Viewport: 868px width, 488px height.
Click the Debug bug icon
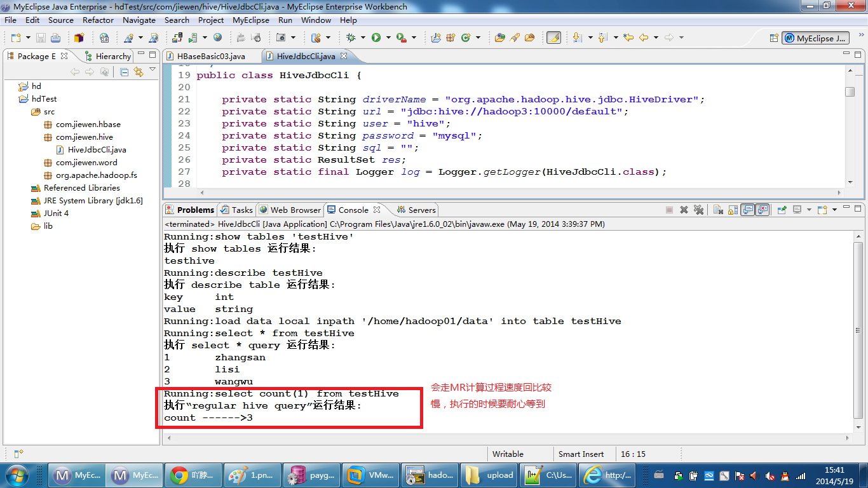tap(351, 38)
